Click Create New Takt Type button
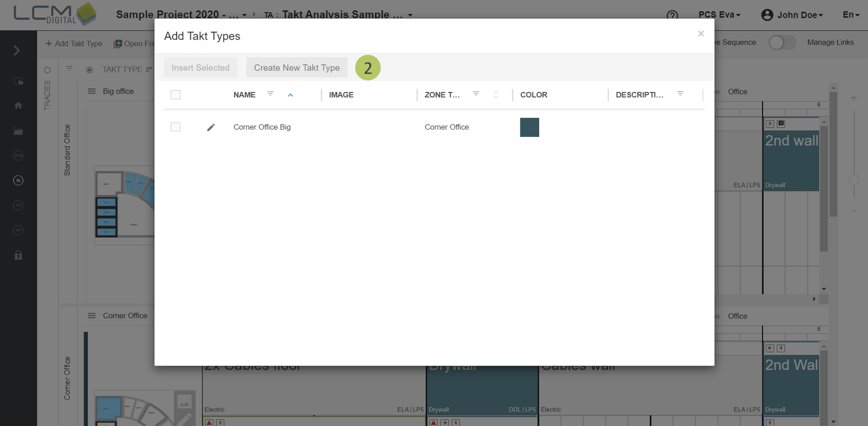The height and width of the screenshot is (426, 868). click(296, 68)
